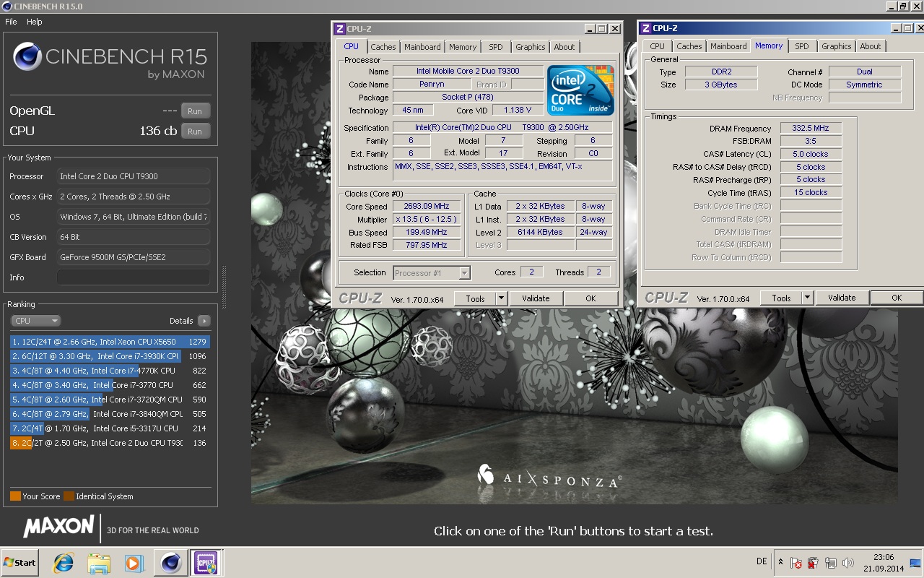Click CPU-Z title icon in left window

tap(340, 29)
